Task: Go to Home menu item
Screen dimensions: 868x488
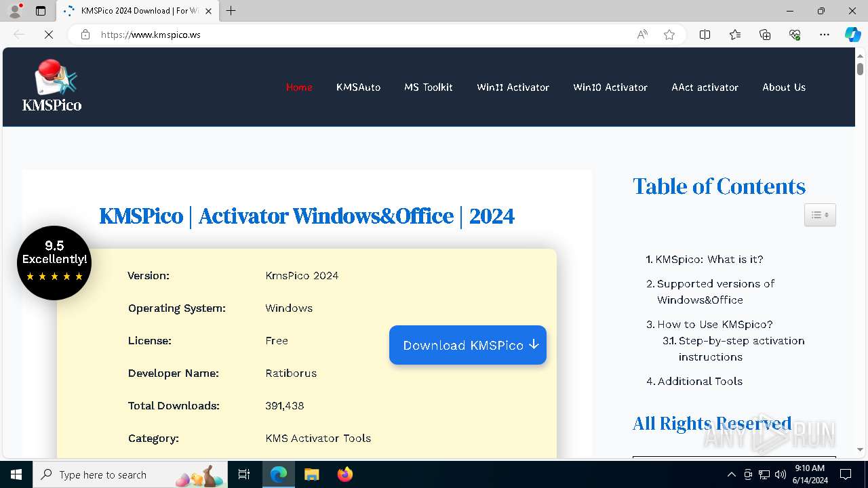Action: (x=299, y=87)
